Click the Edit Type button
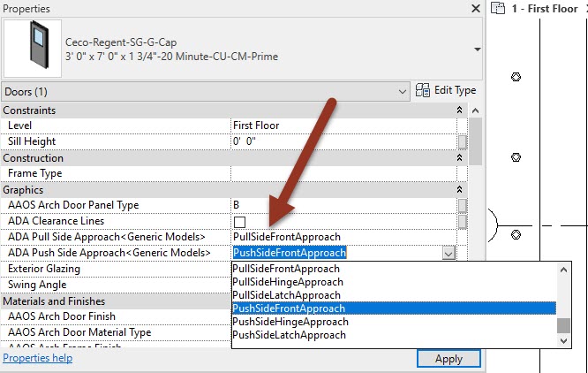The image size is (588, 373). click(446, 90)
